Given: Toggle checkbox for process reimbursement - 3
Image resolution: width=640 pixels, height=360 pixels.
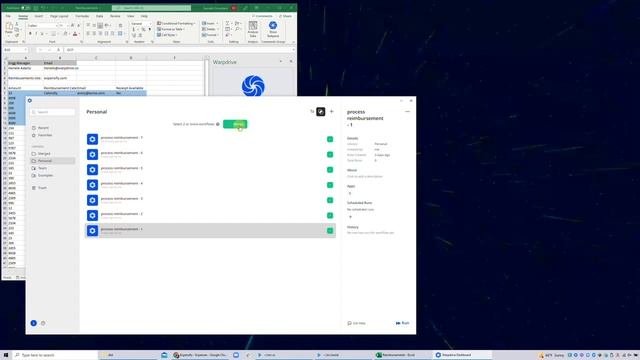Looking at the screenshot, I should click(x=330, y=200).
